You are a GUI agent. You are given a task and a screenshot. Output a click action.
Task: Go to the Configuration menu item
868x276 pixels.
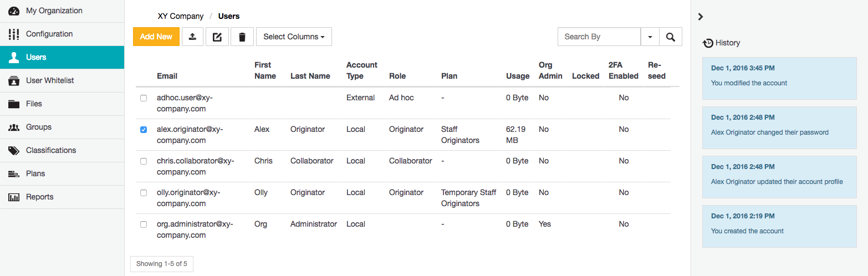click(49, 34)
